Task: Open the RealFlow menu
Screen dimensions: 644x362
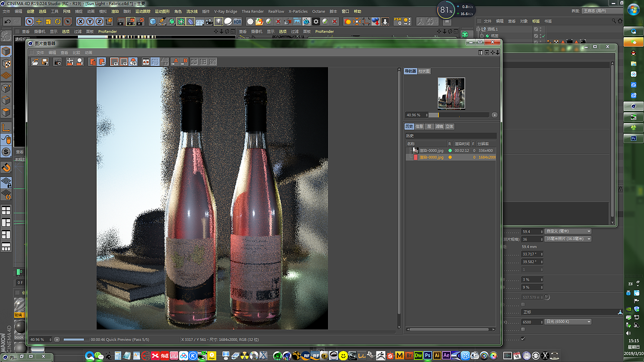Action: [x=276, y=11]
